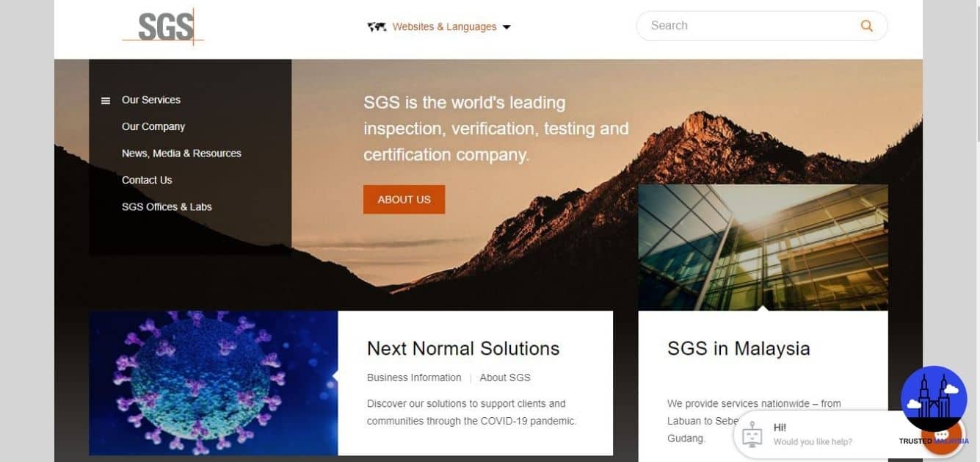
Task: Click the Next Normal Solutions heading
Action: [x=463, y=348]
